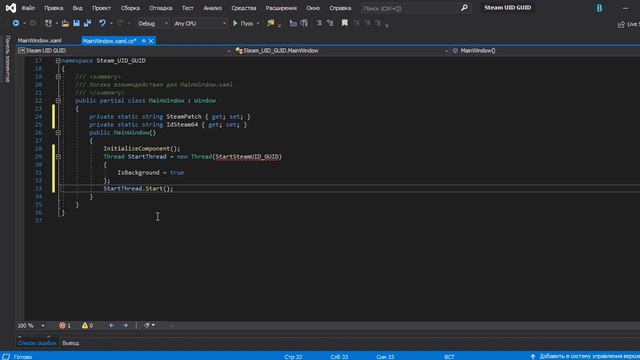This screenshot has width=640, height=360.
Task: Open the Пуск start options dropdown arrow
Action: point(258,24)
